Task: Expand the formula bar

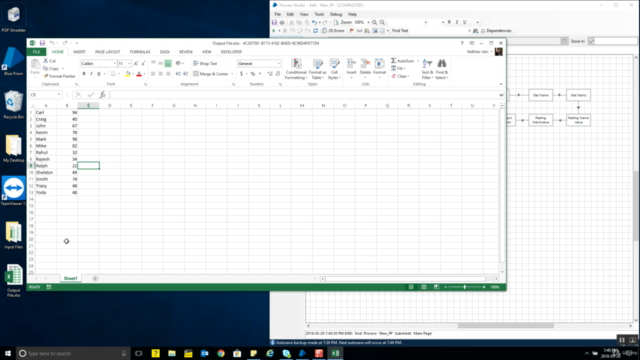Action: tap(501, 95)
